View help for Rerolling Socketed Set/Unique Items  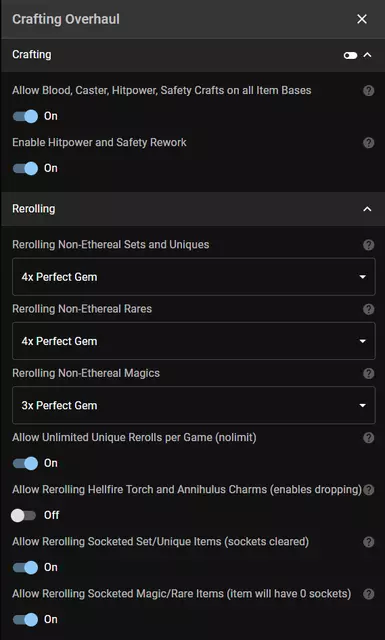point(369,542)
